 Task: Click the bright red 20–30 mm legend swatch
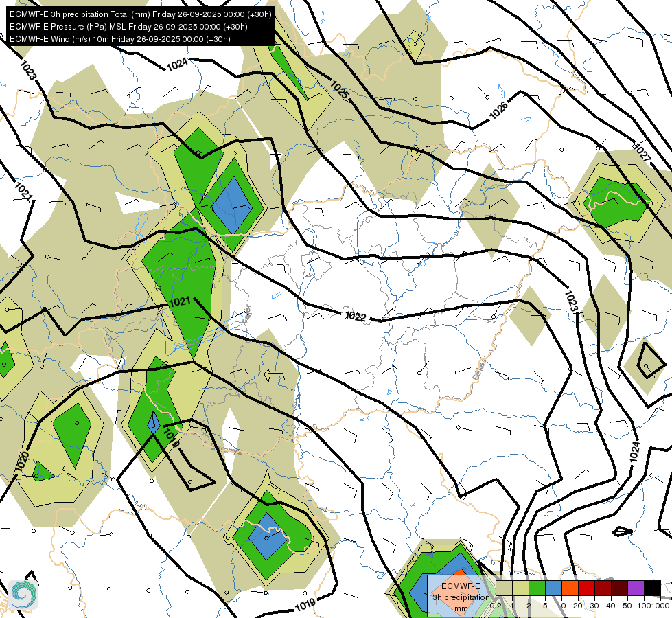pos(586,588)
